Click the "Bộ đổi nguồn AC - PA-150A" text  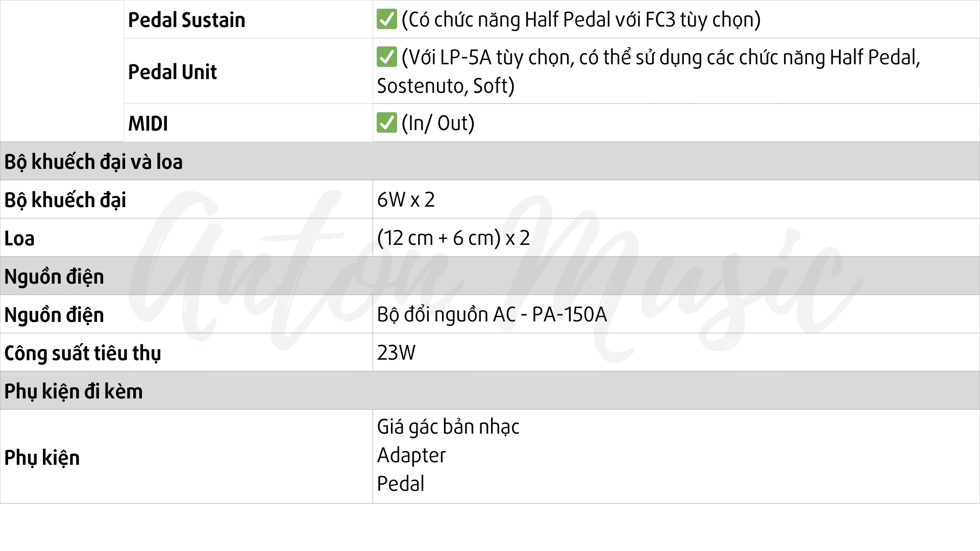492,314
